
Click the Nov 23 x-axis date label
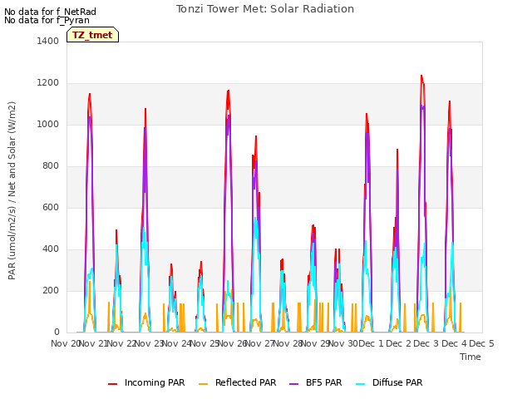point(150,343)
